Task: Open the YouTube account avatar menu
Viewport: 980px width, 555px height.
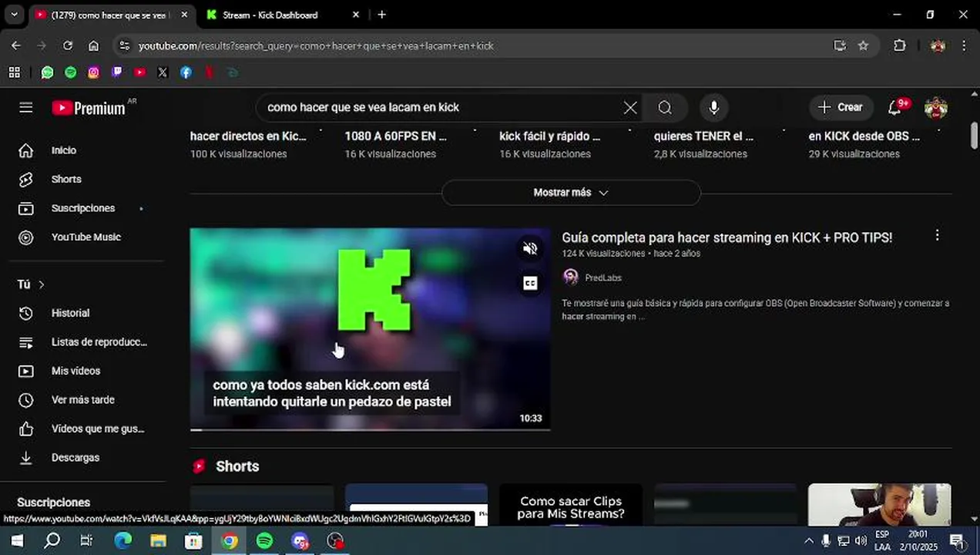Action: (x=935, y=107)
